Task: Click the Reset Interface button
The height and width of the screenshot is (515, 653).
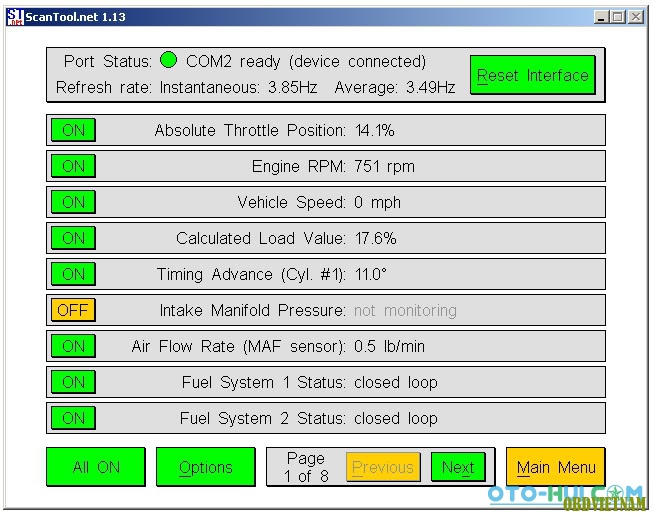Action: coord(533,75)
